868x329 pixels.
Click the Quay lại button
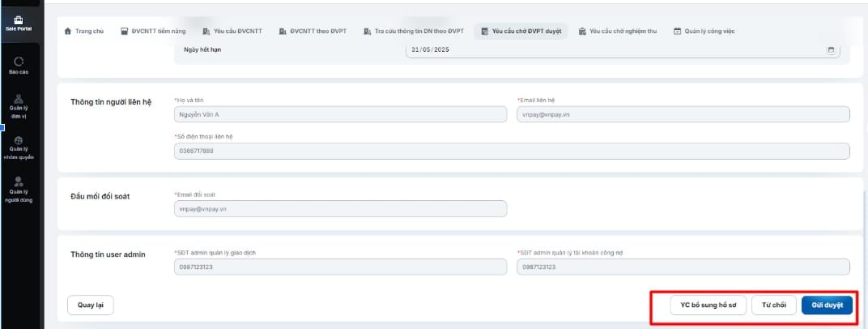click(90, 305)
